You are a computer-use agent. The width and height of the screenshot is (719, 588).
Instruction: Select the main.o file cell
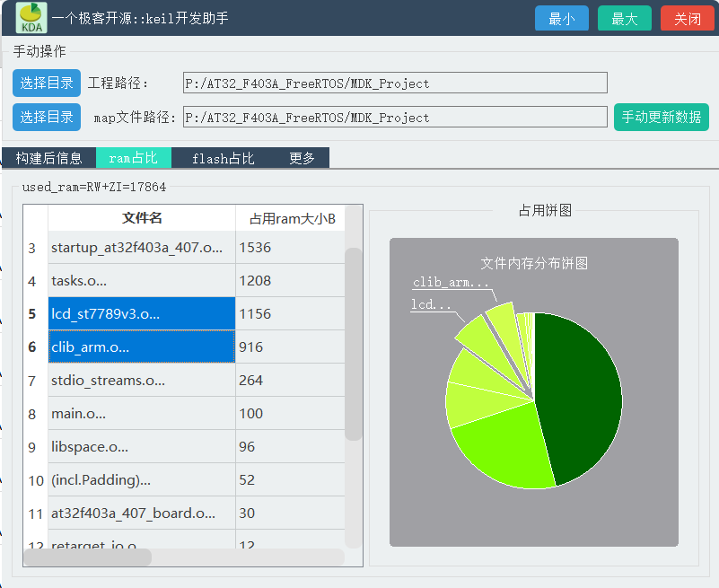click(142, 413)
